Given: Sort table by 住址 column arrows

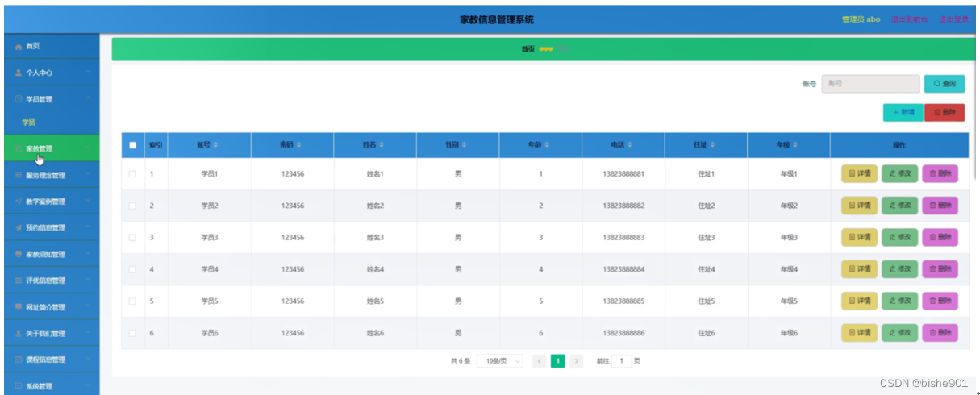Looking at the screenshot, I should [x=712, y=145].
